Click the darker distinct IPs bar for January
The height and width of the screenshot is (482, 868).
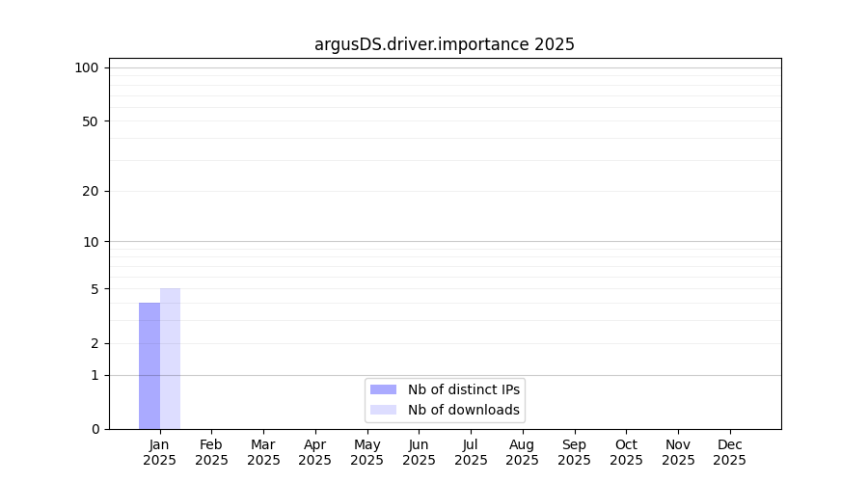click(x=149, y=366)
